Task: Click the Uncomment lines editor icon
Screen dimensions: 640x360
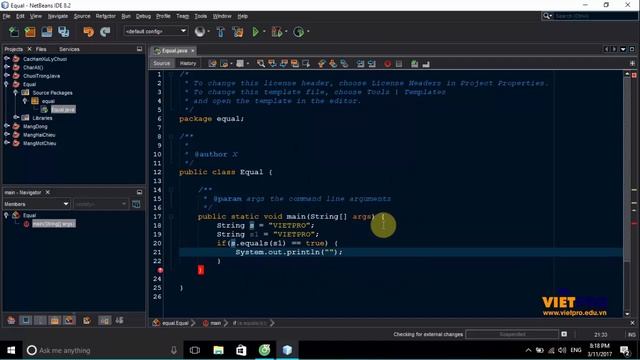Action: 426,64
